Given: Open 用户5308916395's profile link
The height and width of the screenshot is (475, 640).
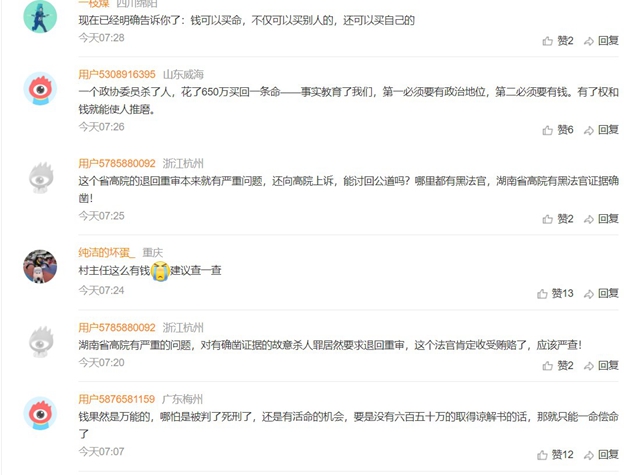Looking at the screenshot, I should [117, 74].
